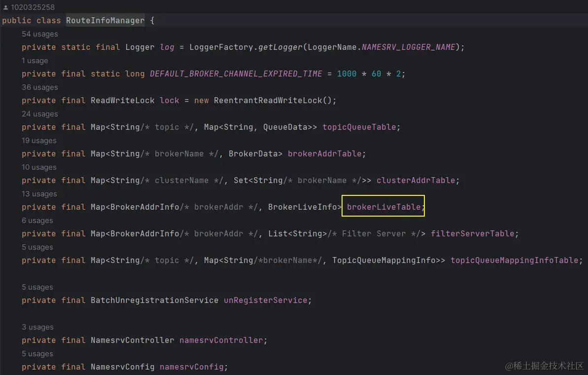Click the NamesrvController type name
The image size is (588, 375).
pos(133,340)
